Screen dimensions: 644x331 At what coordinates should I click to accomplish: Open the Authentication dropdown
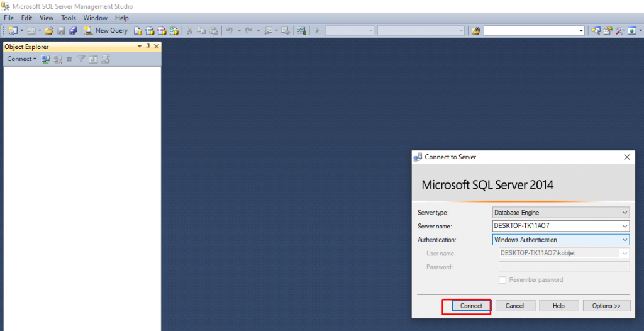coord(625,240)
